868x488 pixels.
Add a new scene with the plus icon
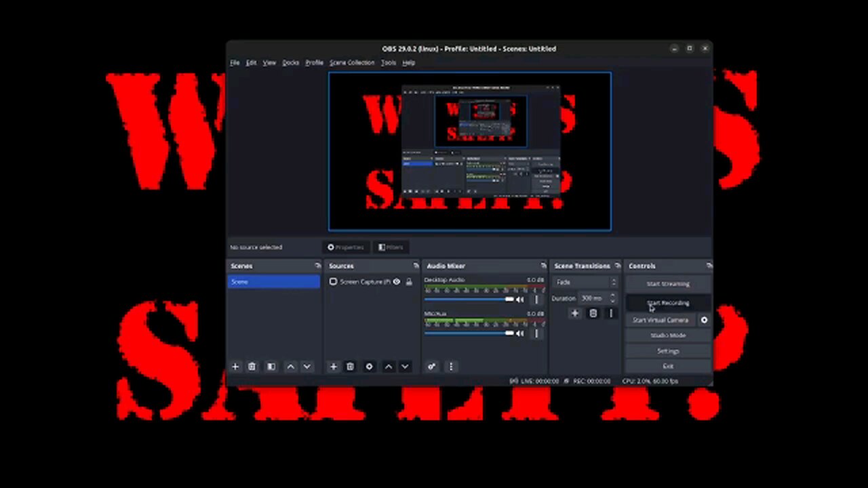[x=235, y=367]
